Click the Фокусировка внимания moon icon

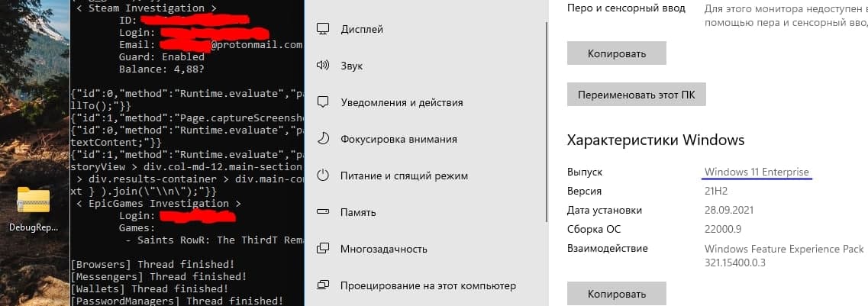point(323,139)
